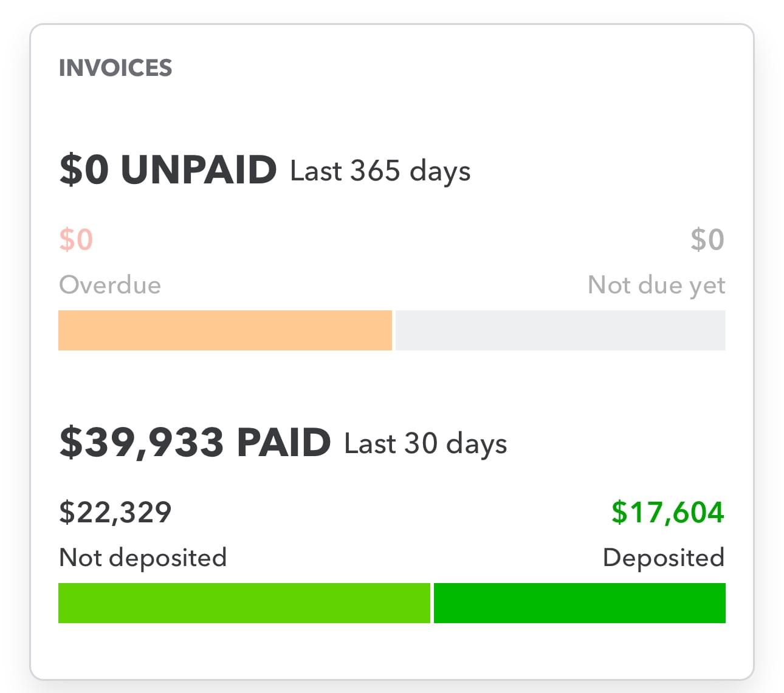Open the green $17,604 deposited amount
The width and height of the screenshot is (784, 693).
click(x=667, y=512)
